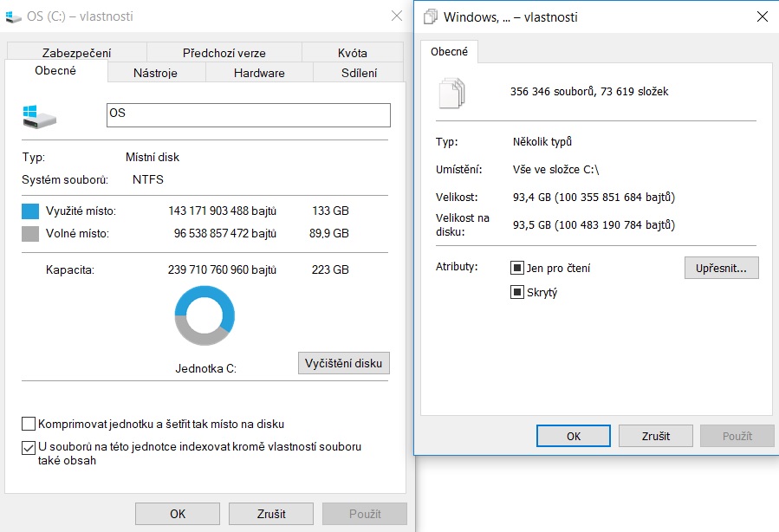Close the Windows properties window
Viewport: 779px width, 532px height.
[x=763, y=16]
